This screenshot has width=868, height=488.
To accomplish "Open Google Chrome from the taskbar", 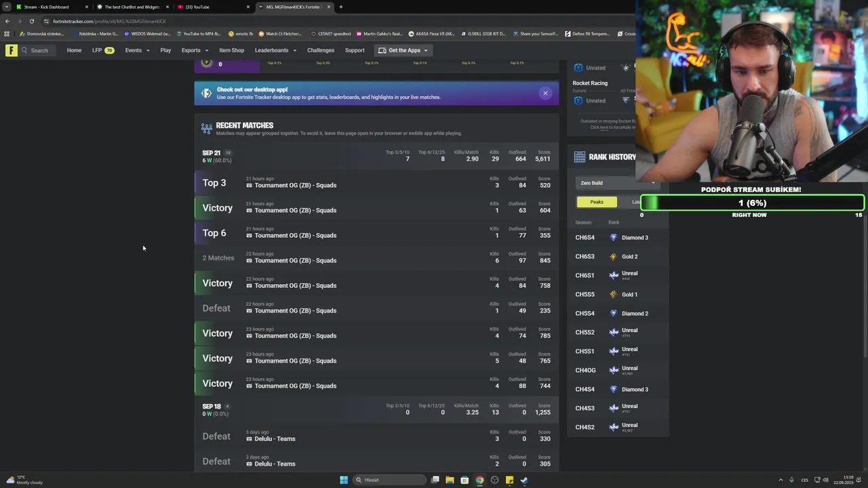I will [479, 481].
